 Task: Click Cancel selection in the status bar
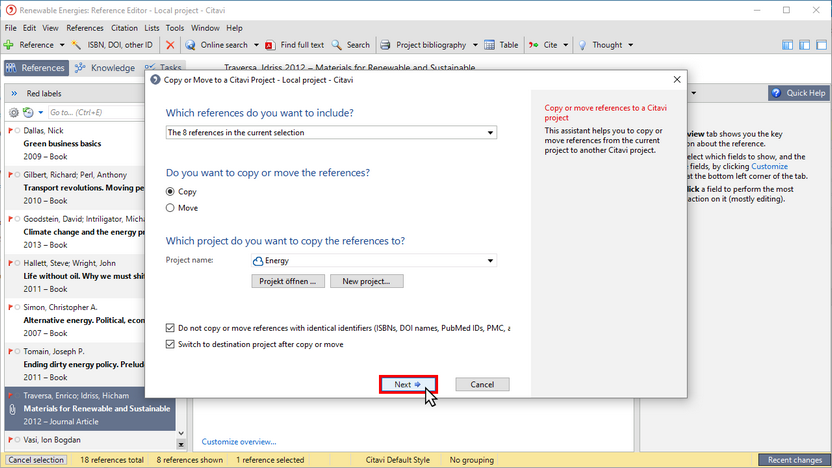(36, 460)
